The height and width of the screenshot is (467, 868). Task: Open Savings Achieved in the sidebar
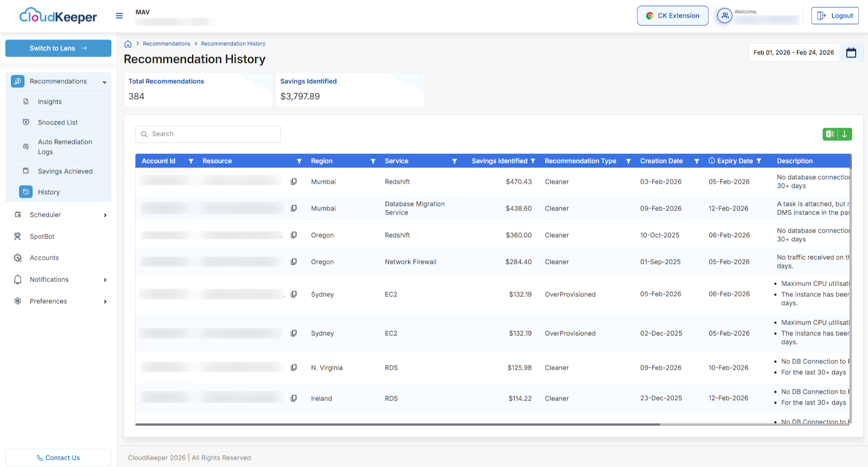65,171
